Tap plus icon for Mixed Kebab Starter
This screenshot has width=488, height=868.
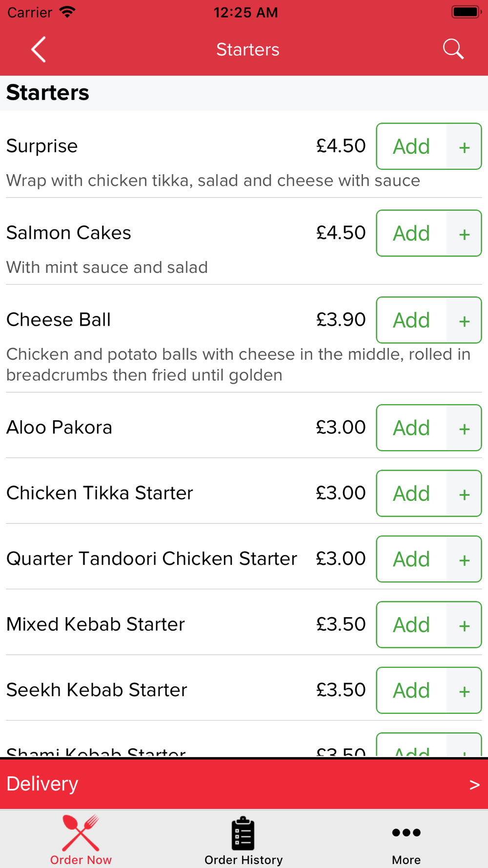[464, 625]
